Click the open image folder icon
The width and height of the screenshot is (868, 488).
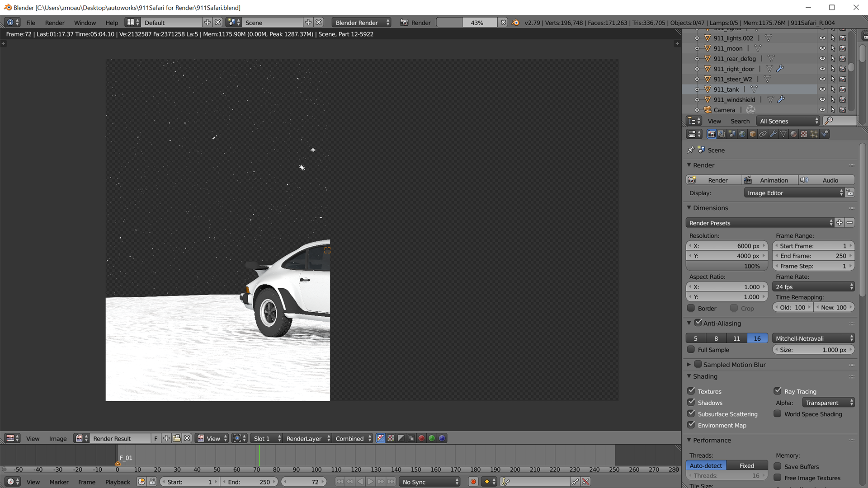[177, 438]
